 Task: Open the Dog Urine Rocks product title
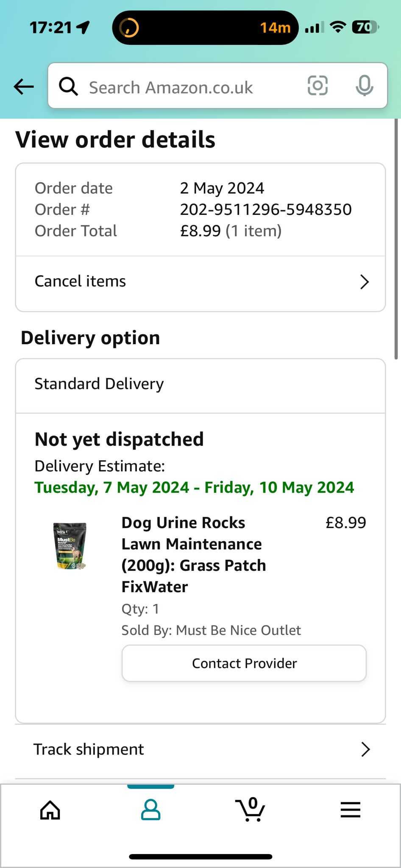pyautogui.click(x=194, y=555)
